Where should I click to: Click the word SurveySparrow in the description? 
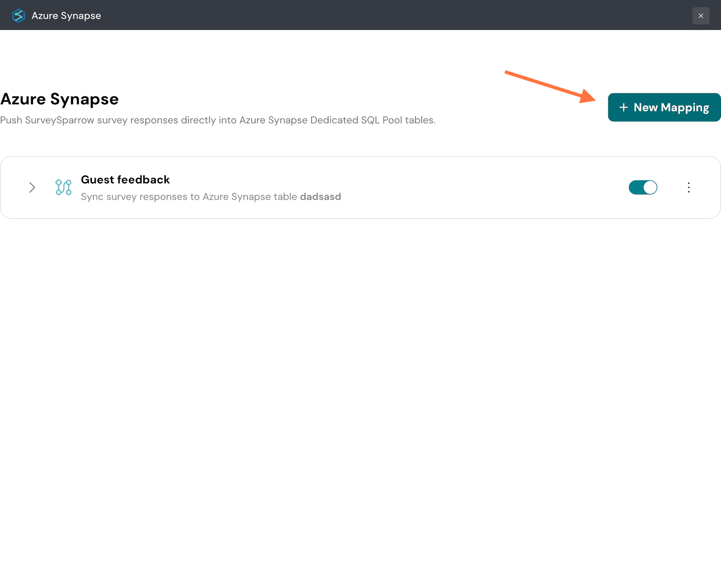(59, 120)
